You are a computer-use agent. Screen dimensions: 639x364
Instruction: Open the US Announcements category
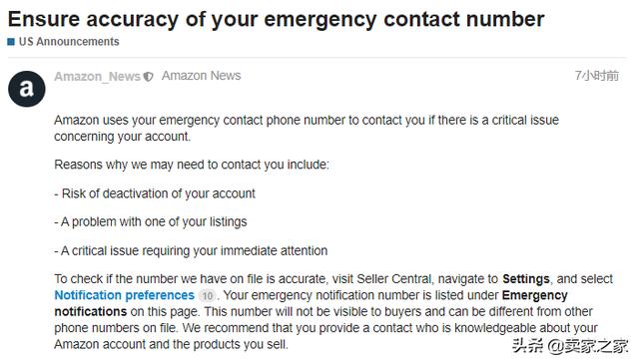coord(69,42)
